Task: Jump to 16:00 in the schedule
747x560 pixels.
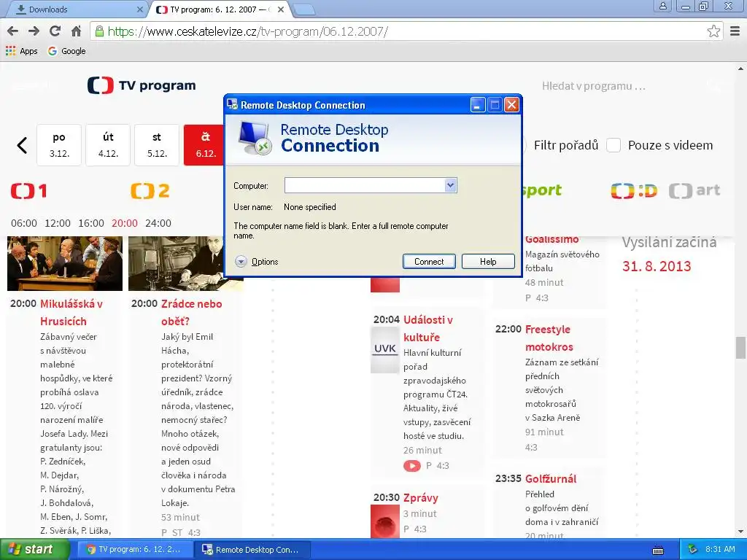Action: pyautogui.click(x=91, y=223)
